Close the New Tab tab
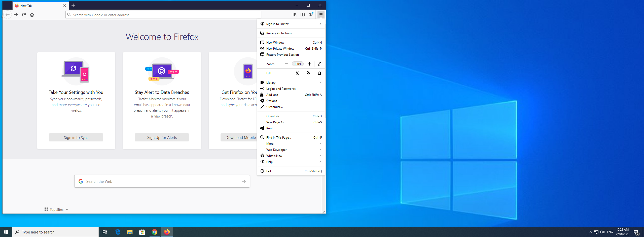644x237 pixels. coord(65,6)
